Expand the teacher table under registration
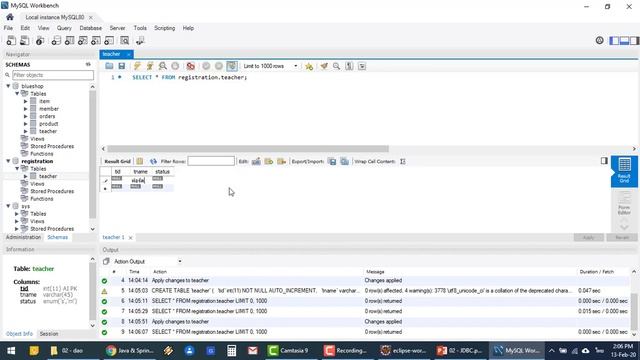 click(x=25, y=176)
